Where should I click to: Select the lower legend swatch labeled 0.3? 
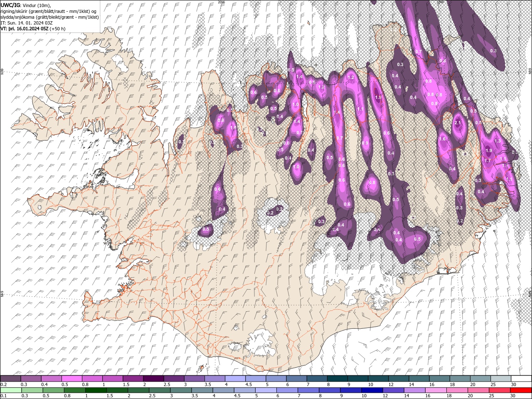tap(32, 390)
